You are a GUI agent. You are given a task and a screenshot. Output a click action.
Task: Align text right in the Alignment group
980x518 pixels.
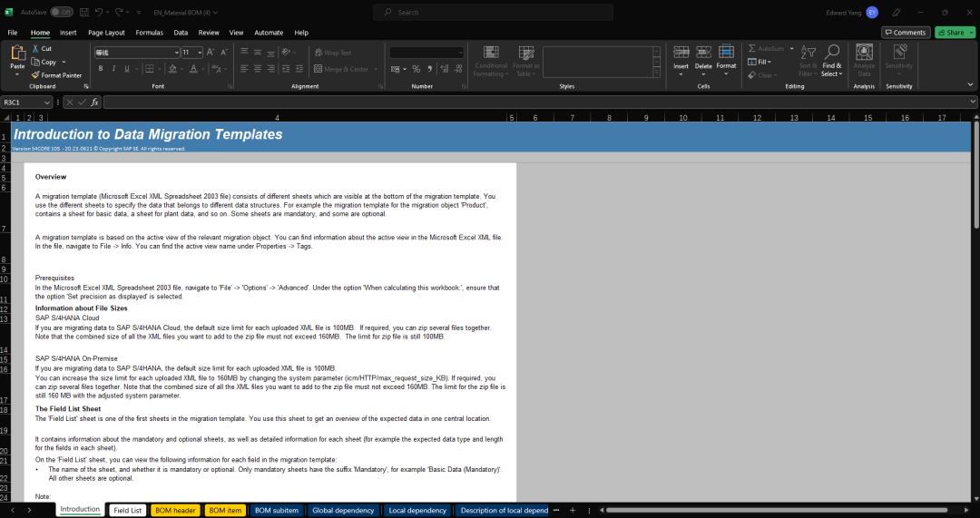[x=271, y=69]
